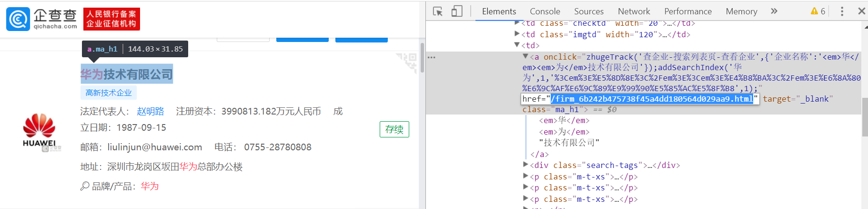Expand the first p m-t-xs node
This screenshot has height=209, width=868.
[525, 176]
